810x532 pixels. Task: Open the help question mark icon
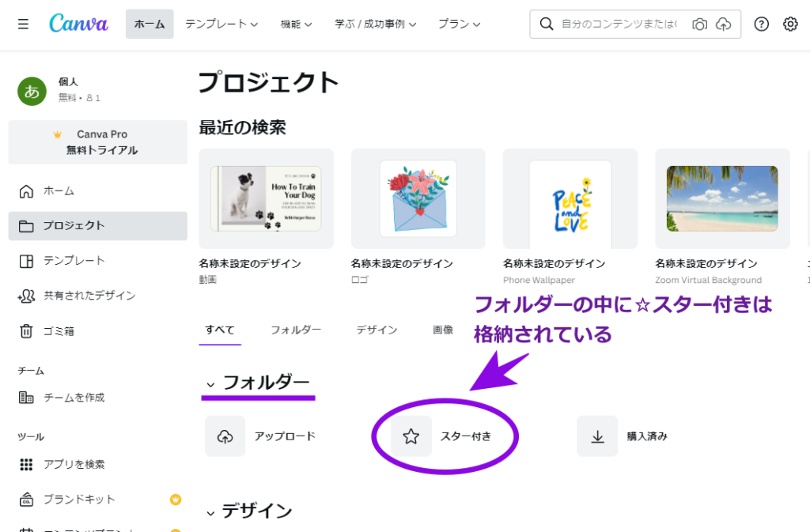(762, 24)
